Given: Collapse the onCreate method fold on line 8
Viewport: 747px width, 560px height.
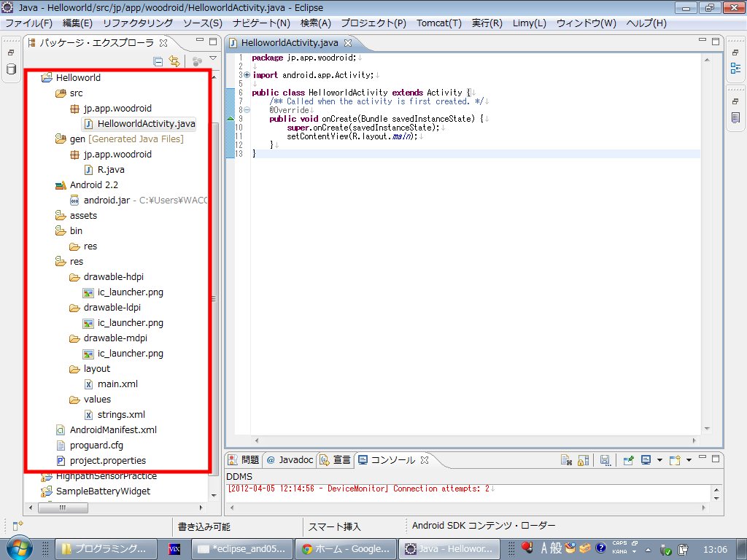Looking at the screenshot, I should (x=247, y=110).
